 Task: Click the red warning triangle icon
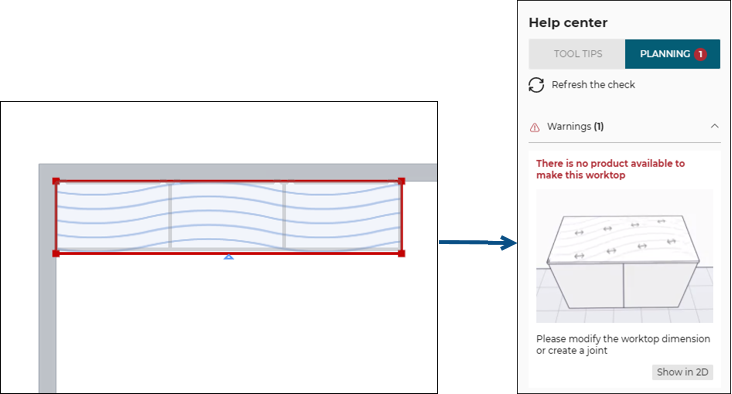535,127
